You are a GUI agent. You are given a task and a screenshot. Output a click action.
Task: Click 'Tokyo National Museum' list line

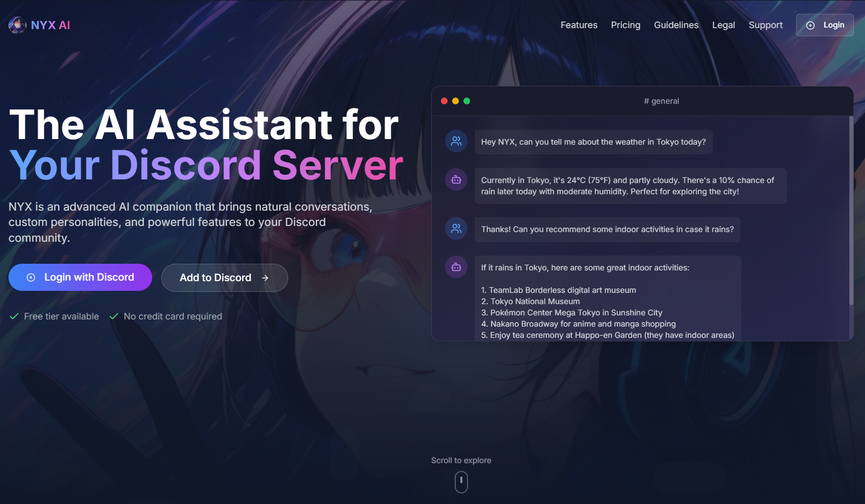(530, 301)
